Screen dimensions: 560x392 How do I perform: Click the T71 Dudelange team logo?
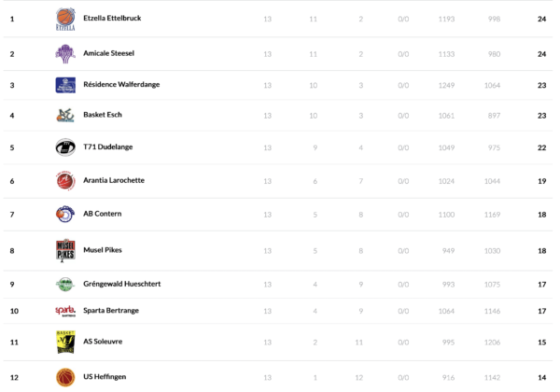pyautogui.click(x=65, y=147)
